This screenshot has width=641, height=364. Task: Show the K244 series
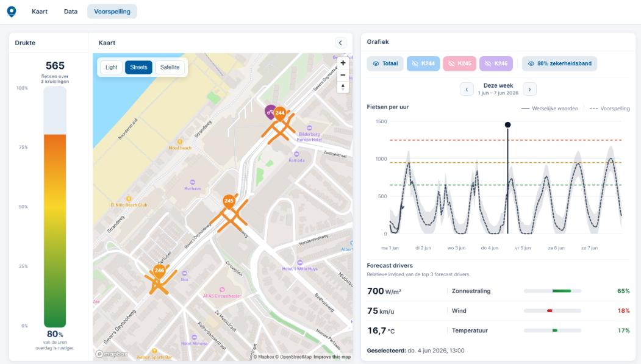pos(423,63)
